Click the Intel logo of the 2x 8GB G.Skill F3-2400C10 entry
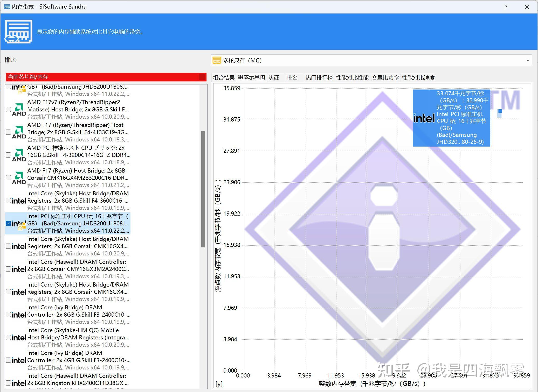538x392 pixels. [19, 315]
